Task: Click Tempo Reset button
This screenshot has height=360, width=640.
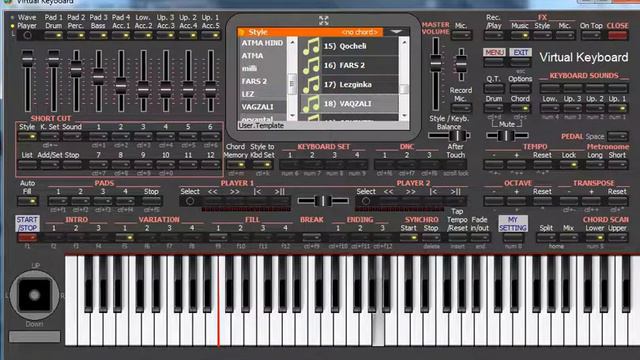Action: [x=542, y=165]
